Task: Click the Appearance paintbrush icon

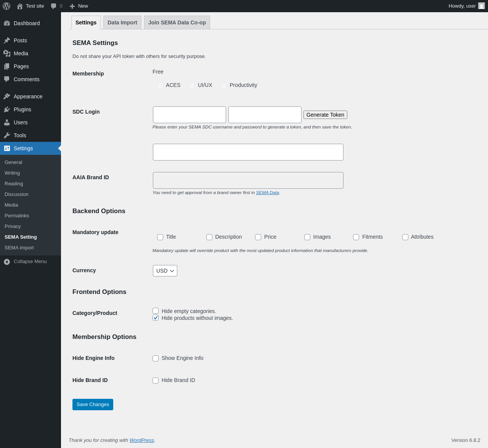Action: (x=7, y=96)
